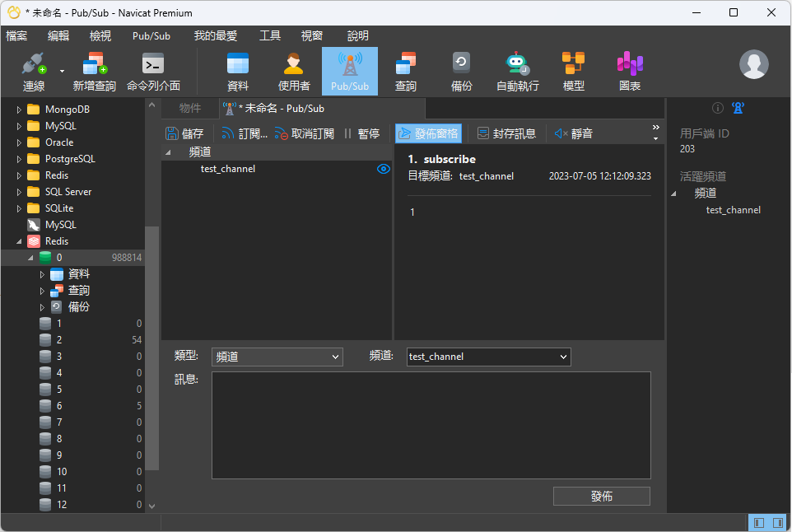Pause the subscription using 暫停
The image size is (792, 532).
point(366,133)
